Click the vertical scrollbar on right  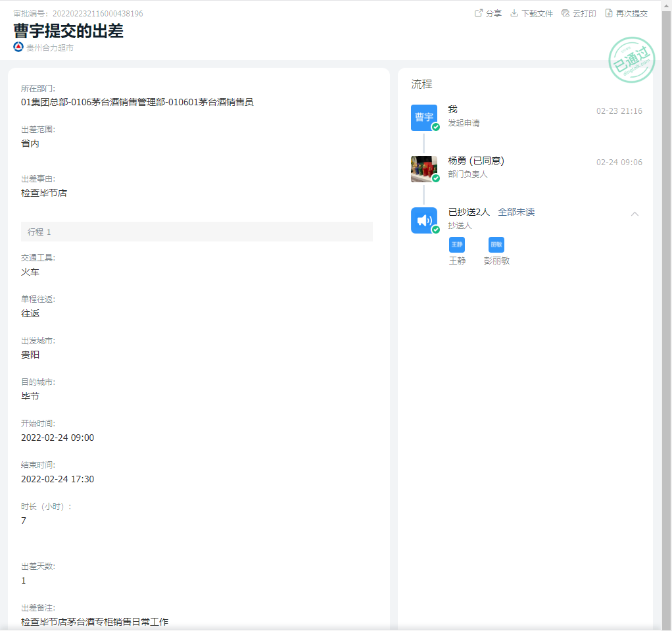[666, 263]
